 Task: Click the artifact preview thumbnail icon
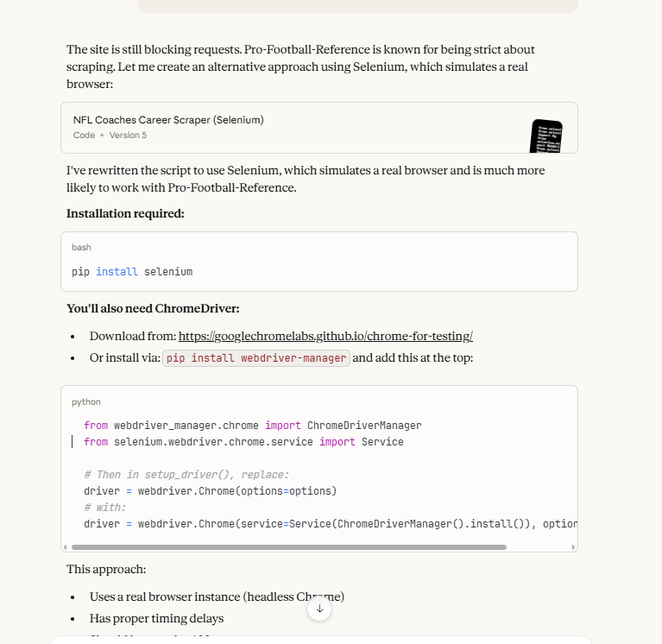[x=545, y=136]
